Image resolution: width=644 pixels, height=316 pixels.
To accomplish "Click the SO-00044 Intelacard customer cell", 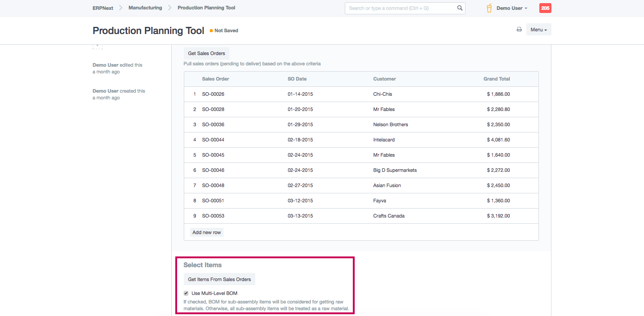I will coord(384,140).
